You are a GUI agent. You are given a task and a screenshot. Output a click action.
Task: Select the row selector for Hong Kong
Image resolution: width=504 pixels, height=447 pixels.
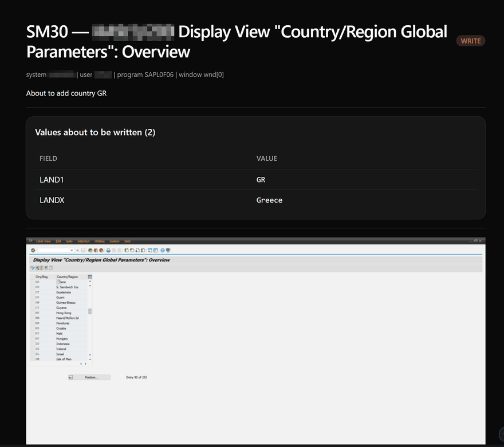[32, 312]
